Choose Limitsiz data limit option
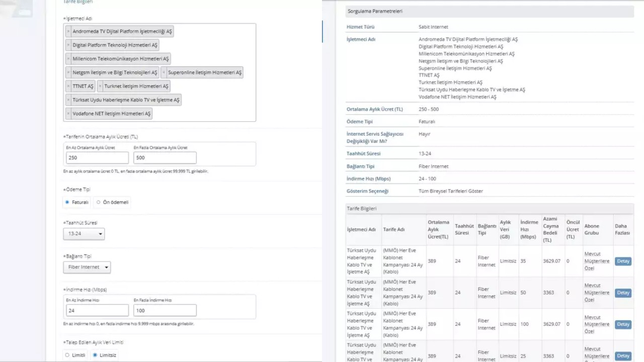The image size is (644, 362). pos(95,355)
